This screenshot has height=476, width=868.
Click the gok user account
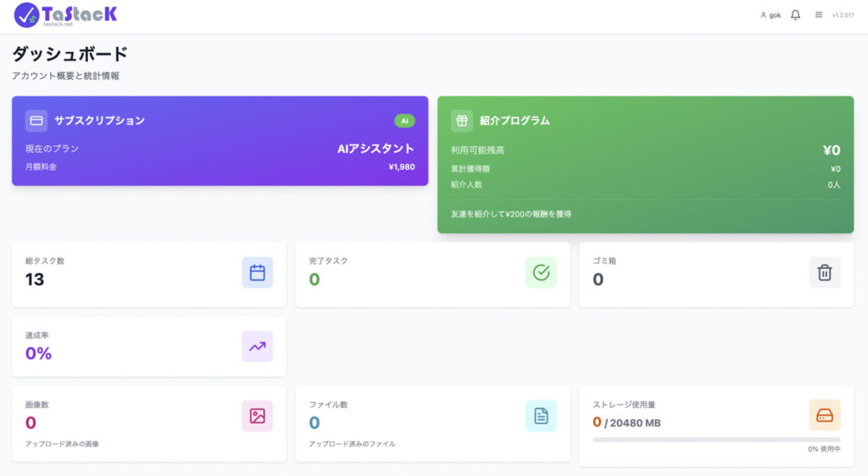771,15
